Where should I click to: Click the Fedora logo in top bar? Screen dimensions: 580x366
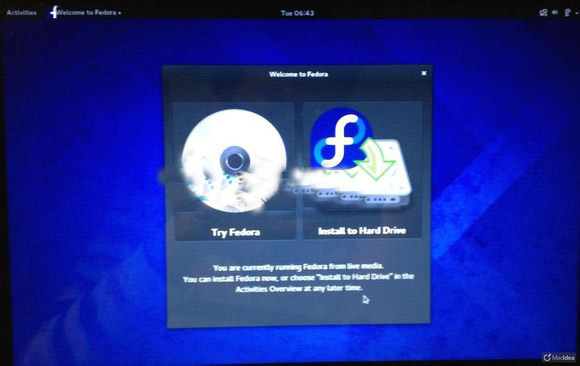coord(54,12)
